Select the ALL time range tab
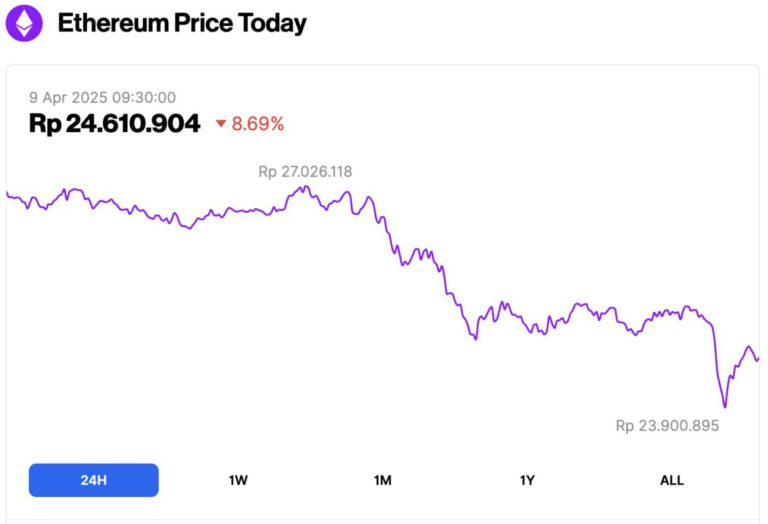Screen dimensions: 768x524 click(x=672, y=480)
